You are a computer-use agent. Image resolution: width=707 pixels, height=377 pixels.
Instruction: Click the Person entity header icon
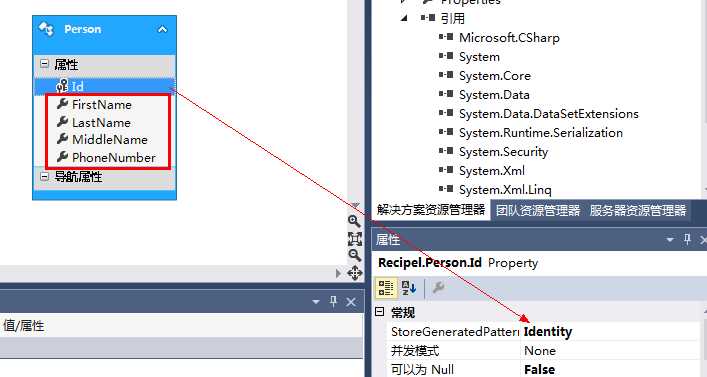[x=46, y=29]
